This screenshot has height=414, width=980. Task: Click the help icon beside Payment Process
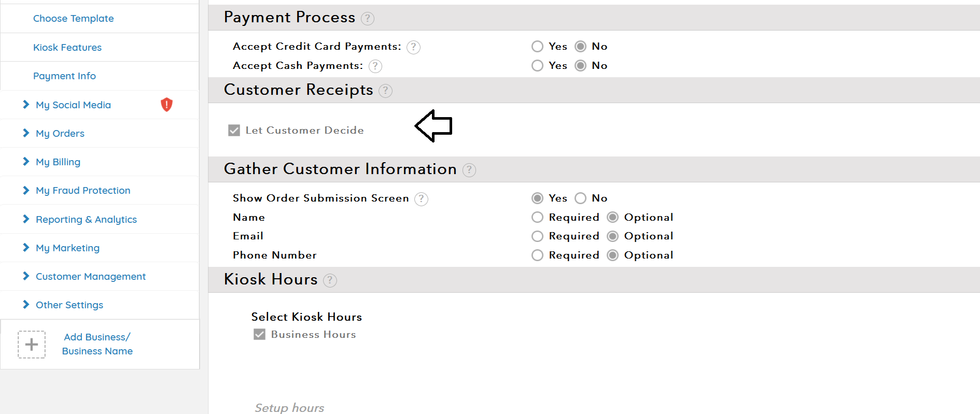pyautogui.click(x=368, y=19)
